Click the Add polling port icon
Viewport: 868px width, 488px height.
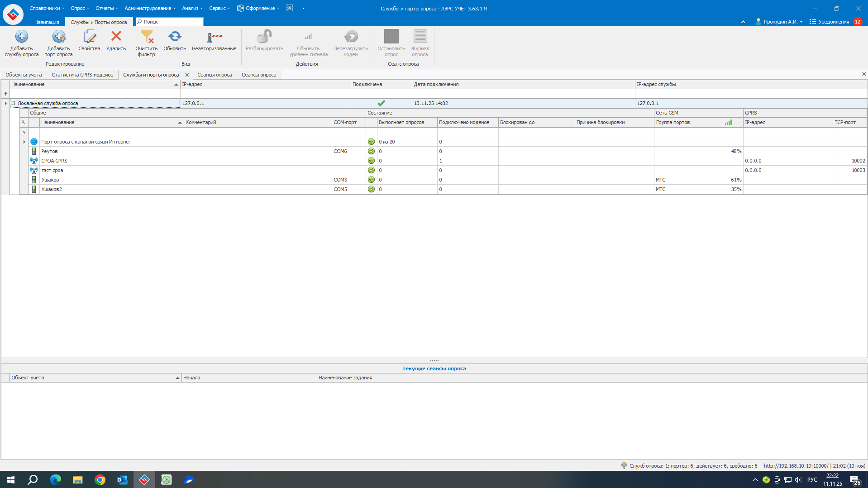pyautogui.click(x=58, y=37)
